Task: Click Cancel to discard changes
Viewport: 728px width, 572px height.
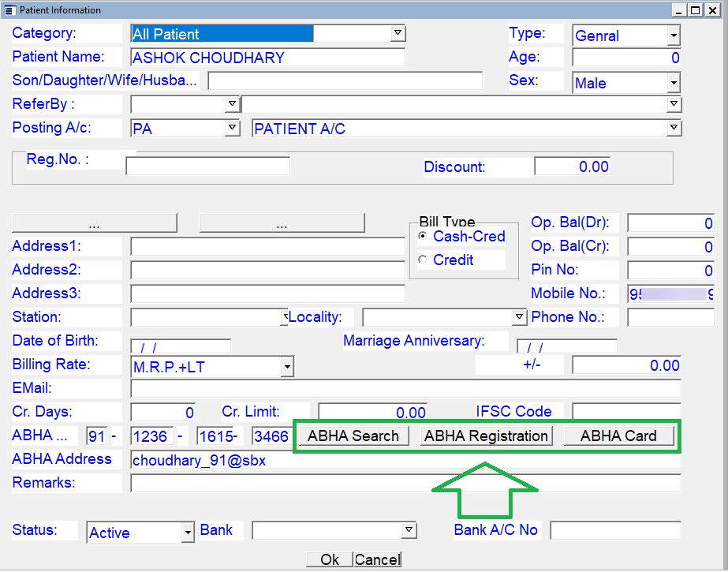Action: click(x=377, y=559)
